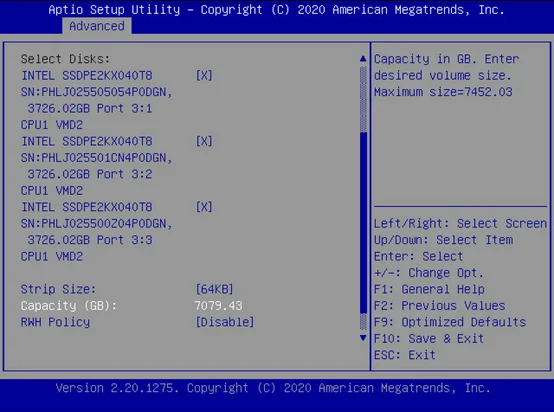
Task: Toggle checkbox for disk SN:PHLJ025500Z04P0DGN
Action: pos(204,207)
